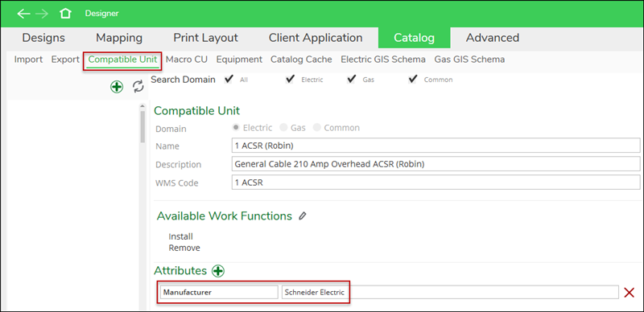Open the Catalog Cache submenu item

coord(301,60)
